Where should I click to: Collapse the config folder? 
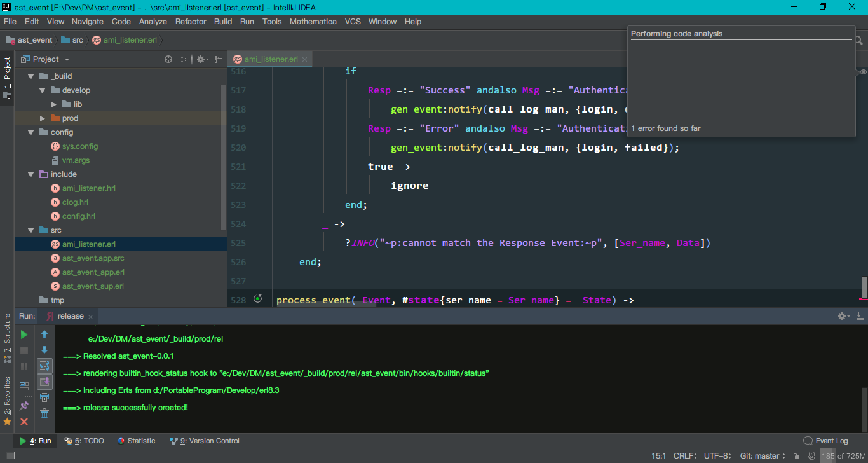pos(30,132)
